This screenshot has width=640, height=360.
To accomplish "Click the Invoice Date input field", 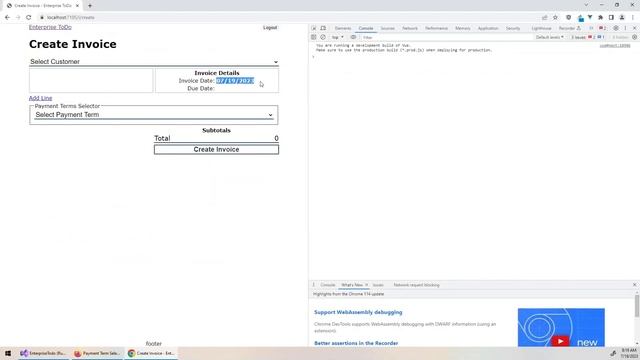I will point(235,81).
